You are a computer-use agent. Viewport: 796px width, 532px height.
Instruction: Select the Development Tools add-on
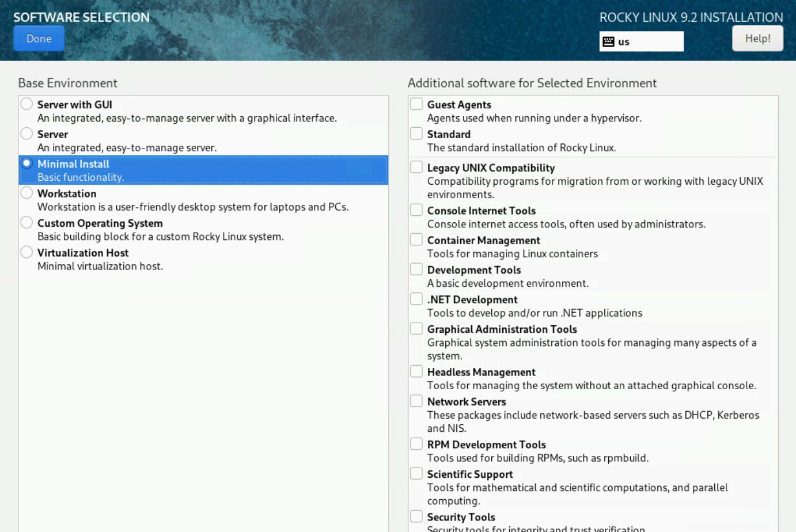point(416,269)
